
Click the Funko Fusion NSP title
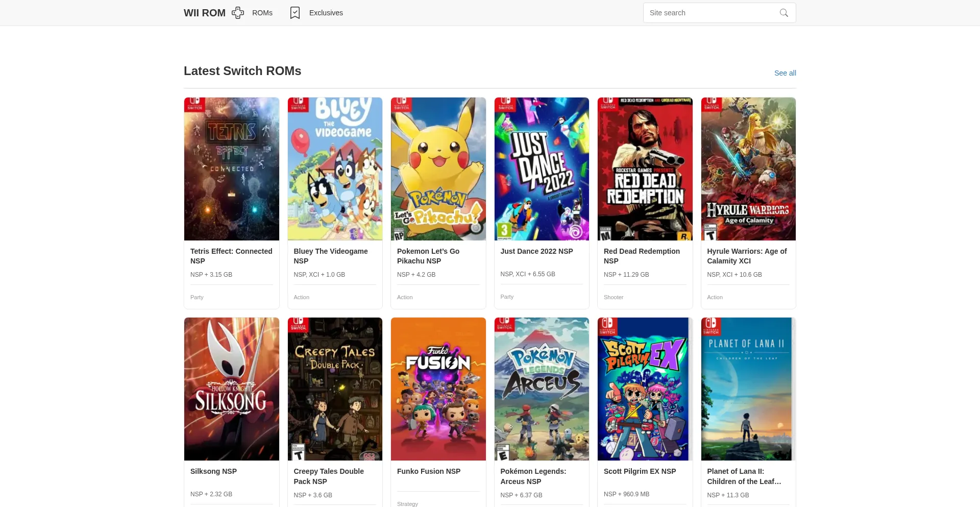point(429,471)
